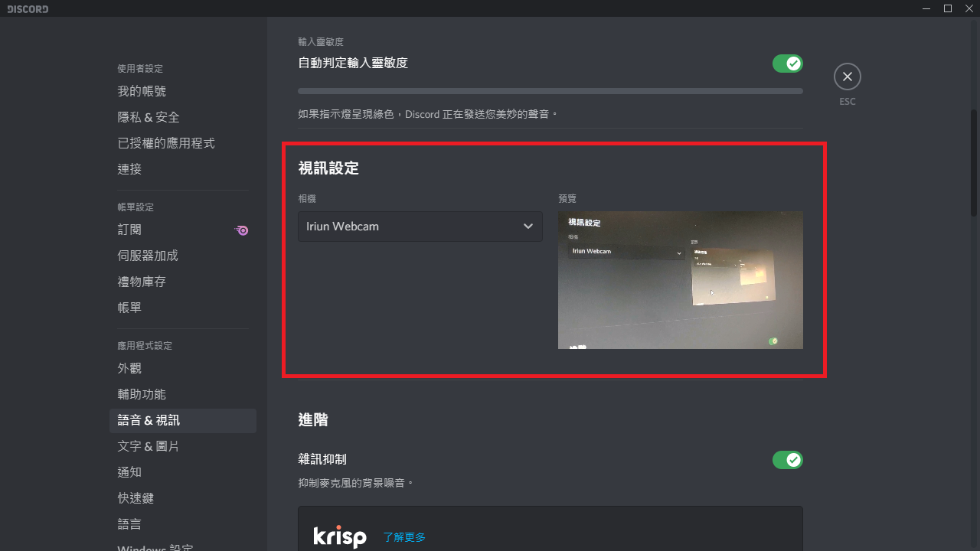Click the 視訊設定 heading

pos(328,168)
